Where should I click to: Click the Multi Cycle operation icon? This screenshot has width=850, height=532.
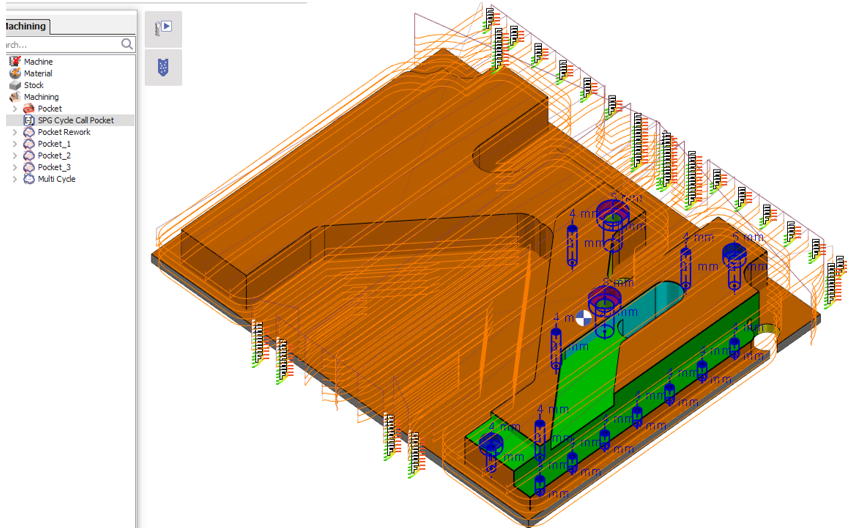[28, 180]
